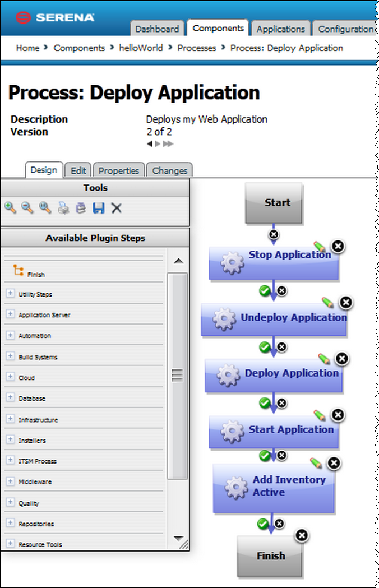The width and height of the screenshot is (379, 588).
Task: Expand the Application Server category
Action: pos(11,314)
